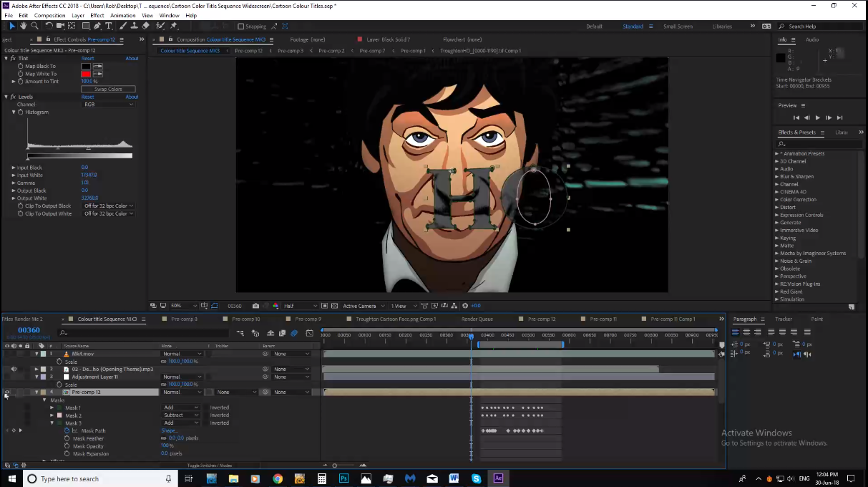
Task: Reset the Levels effect
Action: (87, 97)
